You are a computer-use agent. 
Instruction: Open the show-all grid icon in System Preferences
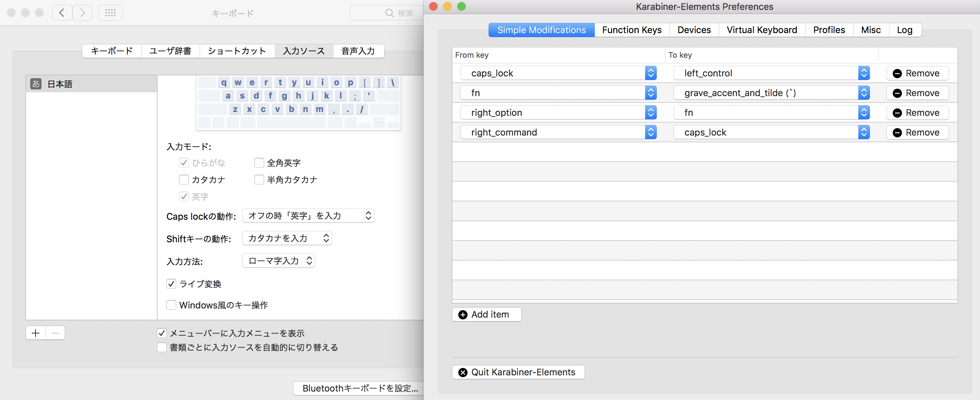[x=110, y=13]
